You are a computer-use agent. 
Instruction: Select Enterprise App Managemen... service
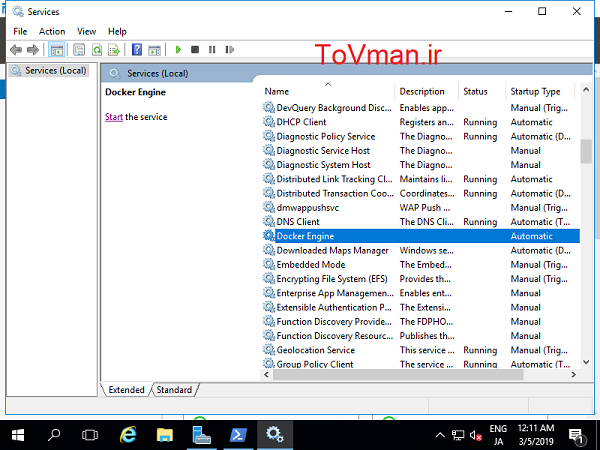coord(335,293)
